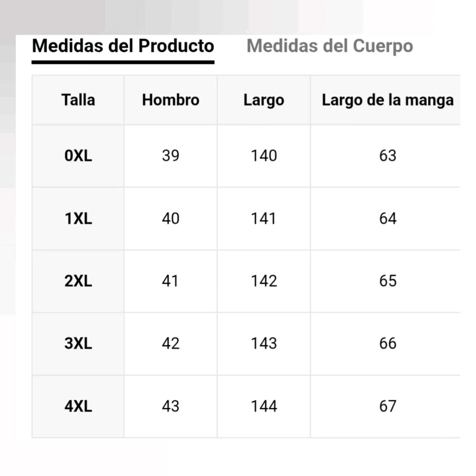Click the sleeve length value 63
476x476 pixels.
coord(387,156)
